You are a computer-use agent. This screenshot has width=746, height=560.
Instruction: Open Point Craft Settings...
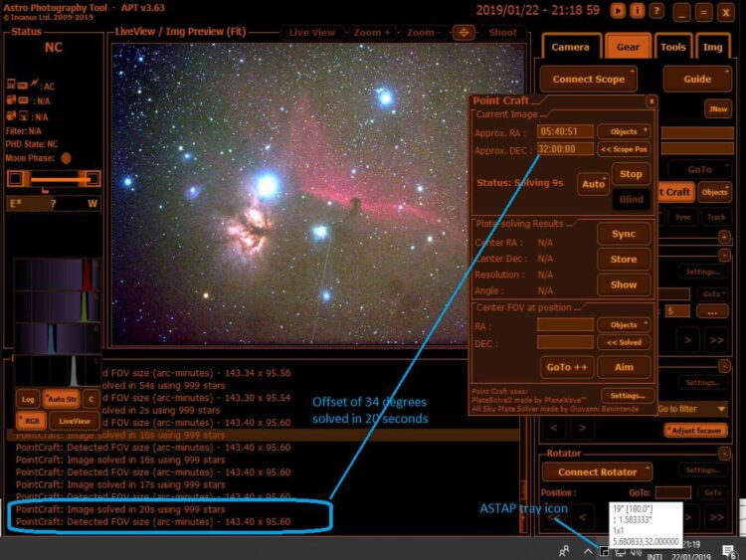pos(627,395)
